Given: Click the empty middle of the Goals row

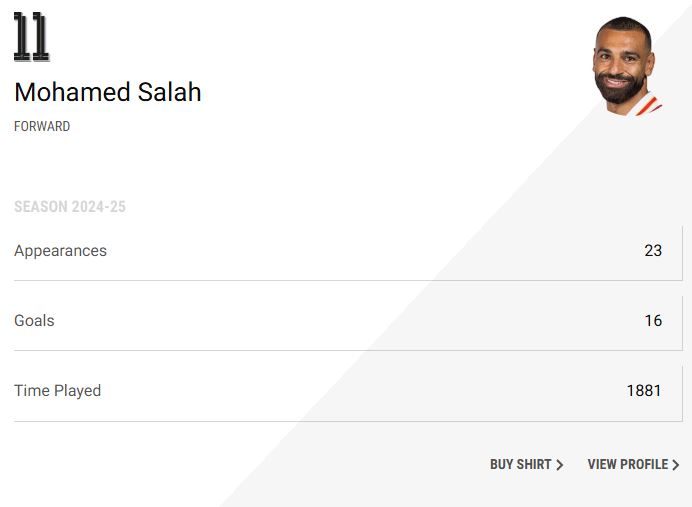Looking at the screenshot, I should (340, 321).
